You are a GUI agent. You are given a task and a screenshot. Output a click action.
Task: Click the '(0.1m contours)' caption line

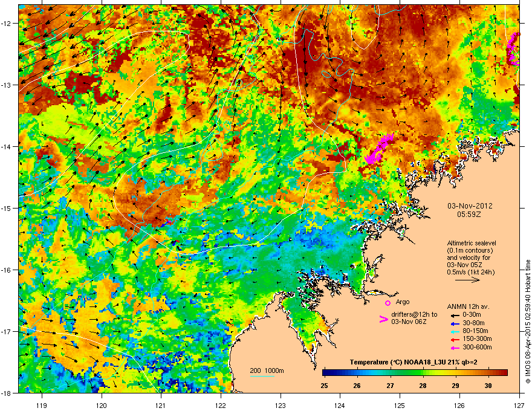tap(470, 251)
